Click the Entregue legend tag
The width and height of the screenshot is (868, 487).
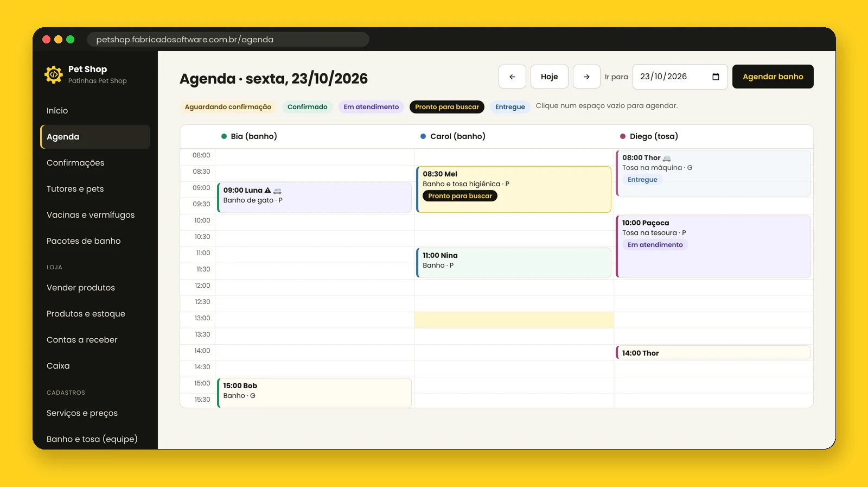pos(510,107)
